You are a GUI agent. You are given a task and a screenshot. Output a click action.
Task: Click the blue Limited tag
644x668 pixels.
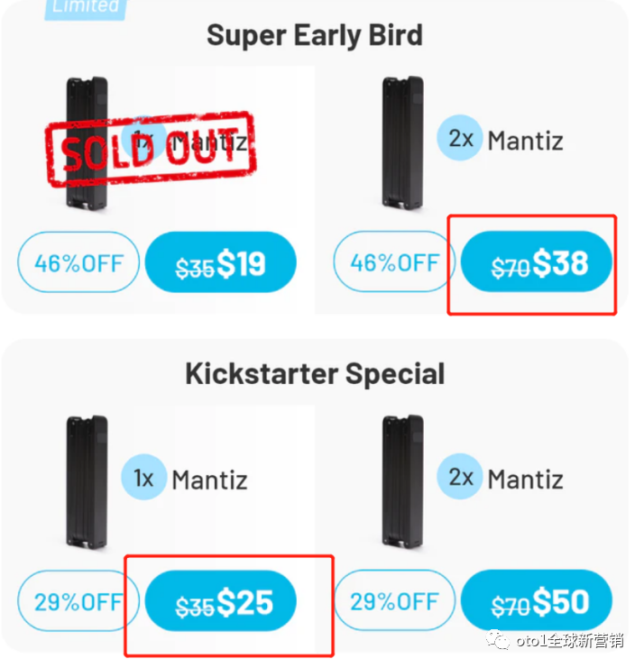[86, 7]
